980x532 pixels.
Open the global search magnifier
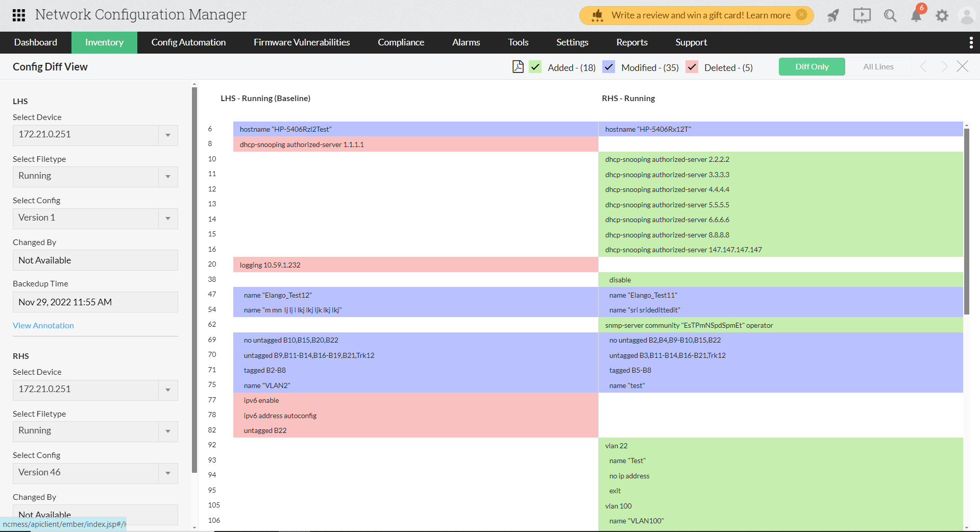(x=889, y=16)
